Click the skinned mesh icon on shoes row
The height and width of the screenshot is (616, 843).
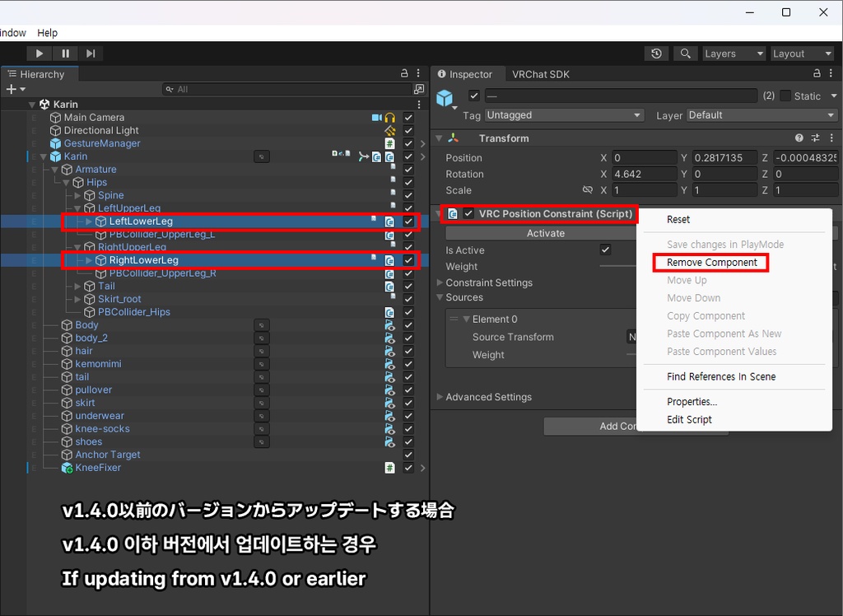coord(389,441)
